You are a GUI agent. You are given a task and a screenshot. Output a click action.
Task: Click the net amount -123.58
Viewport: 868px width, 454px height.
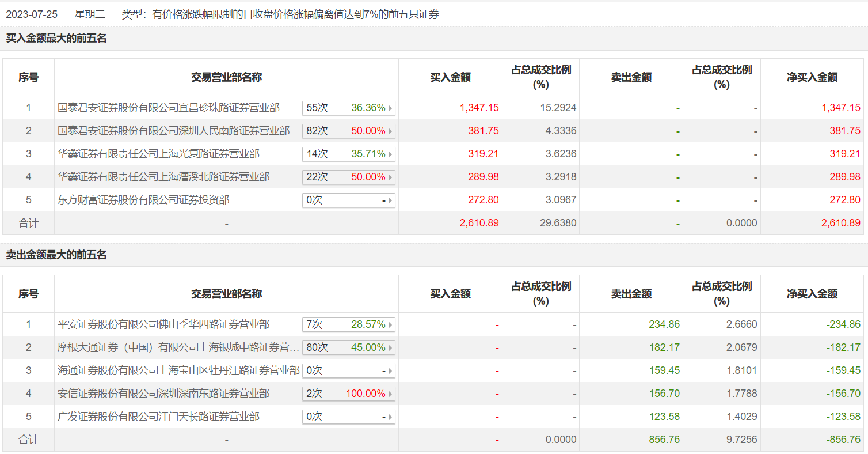click(843, 417)
